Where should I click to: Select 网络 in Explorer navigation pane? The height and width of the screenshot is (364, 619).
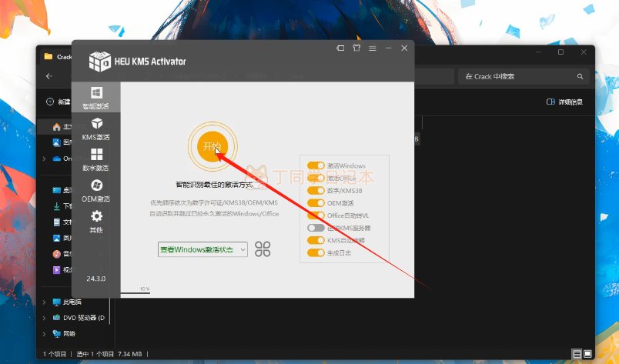tap(65, 333)
